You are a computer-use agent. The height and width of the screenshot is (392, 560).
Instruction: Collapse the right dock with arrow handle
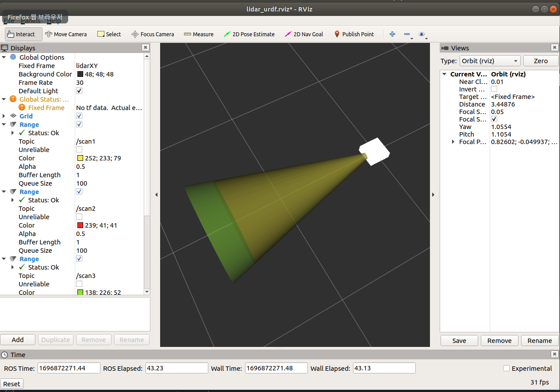click(x=433, y=194)
